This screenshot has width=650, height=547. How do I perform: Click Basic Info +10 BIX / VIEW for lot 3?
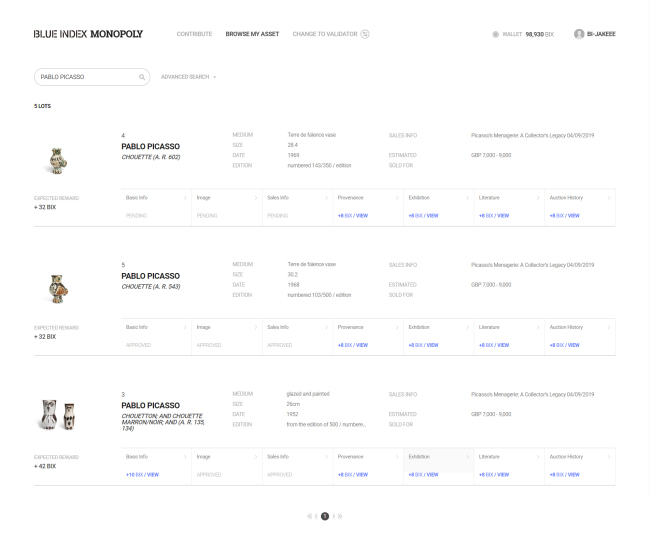pos(142,474)
